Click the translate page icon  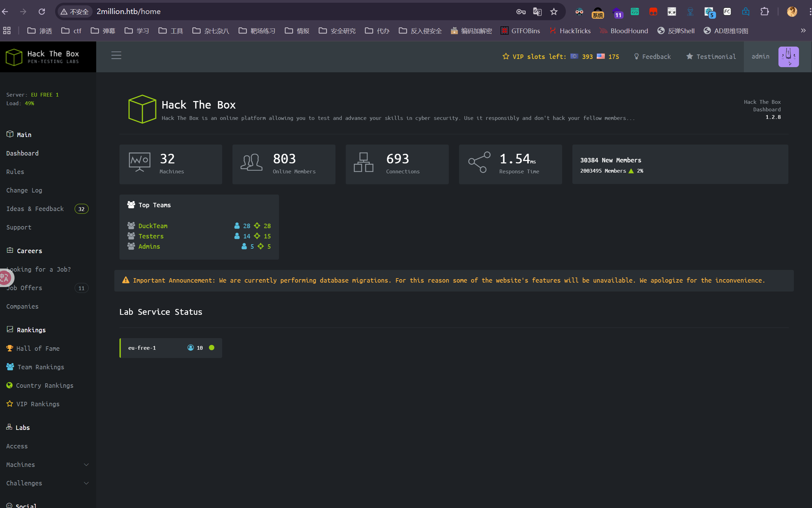click(537, 12)
